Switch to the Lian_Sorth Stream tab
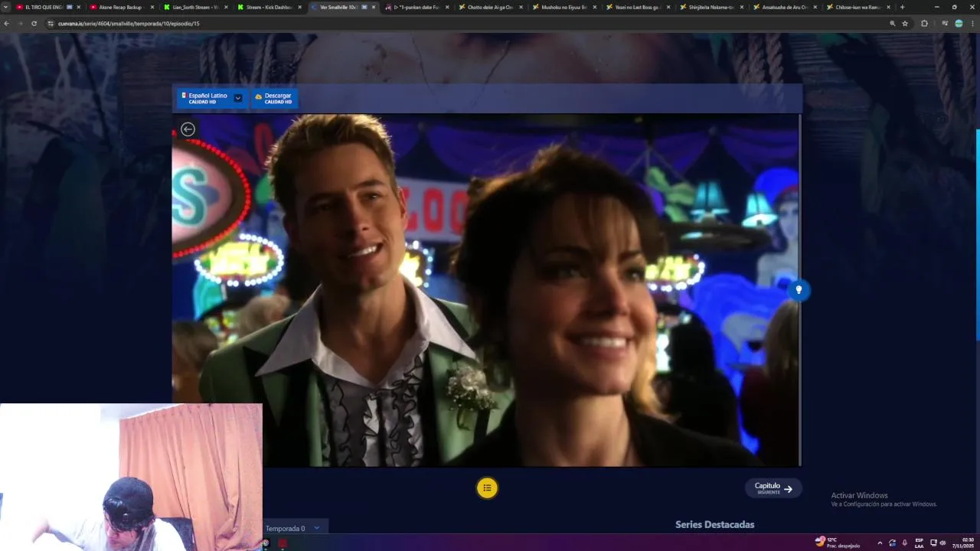The image size is (980, 551). click(x=194, y=7)
